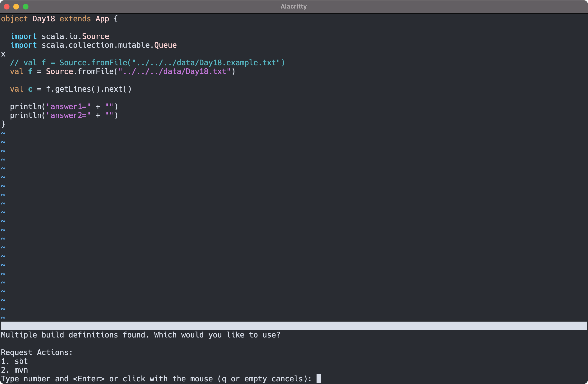Click the yellow minimize window button
Viewport: 588px width, 384px height.
(16, 7)
